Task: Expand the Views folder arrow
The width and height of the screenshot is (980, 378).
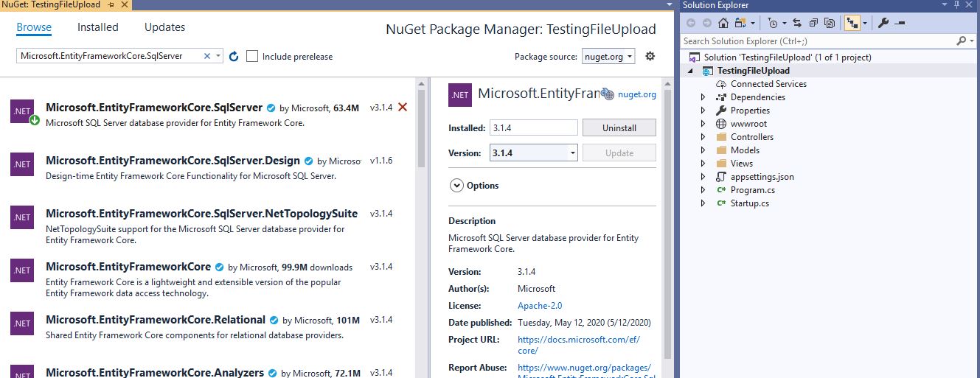Action: click(x=703, y=164)
